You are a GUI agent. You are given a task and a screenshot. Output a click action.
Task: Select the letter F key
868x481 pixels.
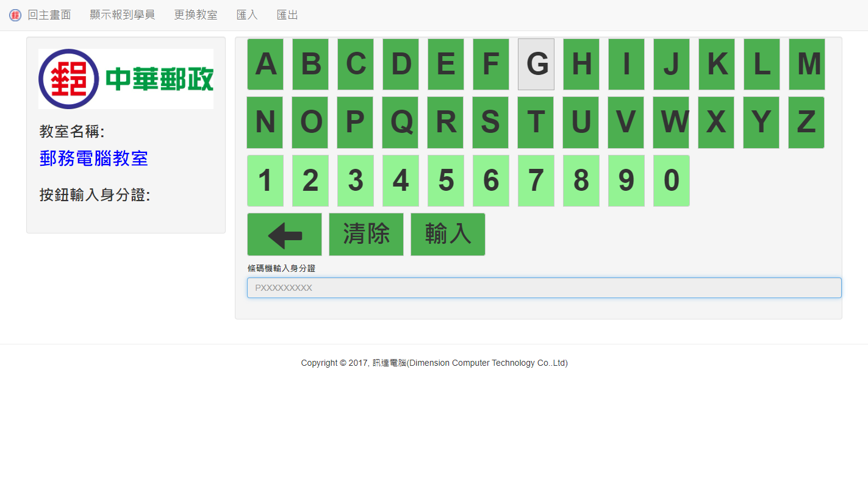coord(491,65)
